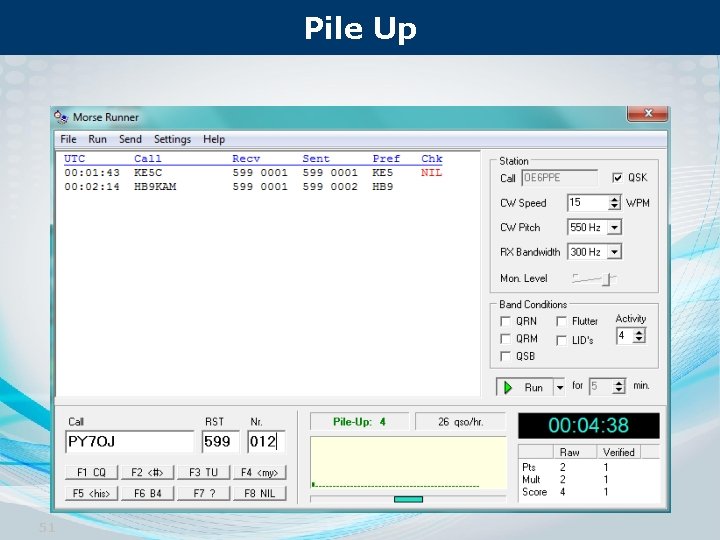The width and height of the screenshot is (720, 540).
Task: Open the File menu
Action: click(x=68, y=139)
